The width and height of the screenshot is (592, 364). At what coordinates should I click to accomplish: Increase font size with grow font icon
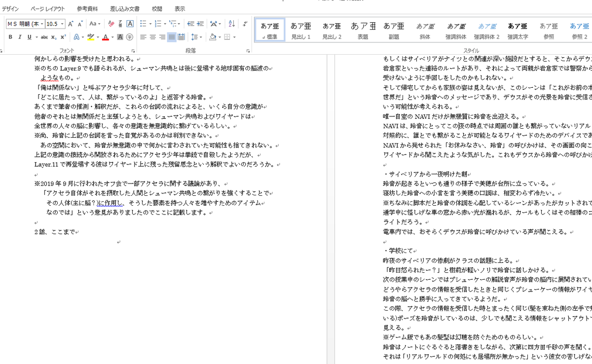click(x=70, y=24)
